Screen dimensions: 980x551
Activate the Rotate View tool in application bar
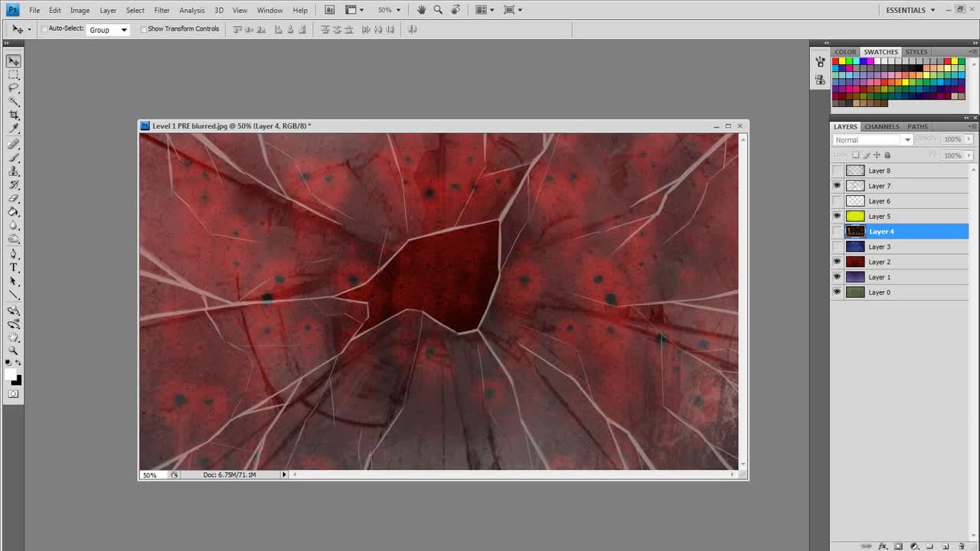click(456, 10)
